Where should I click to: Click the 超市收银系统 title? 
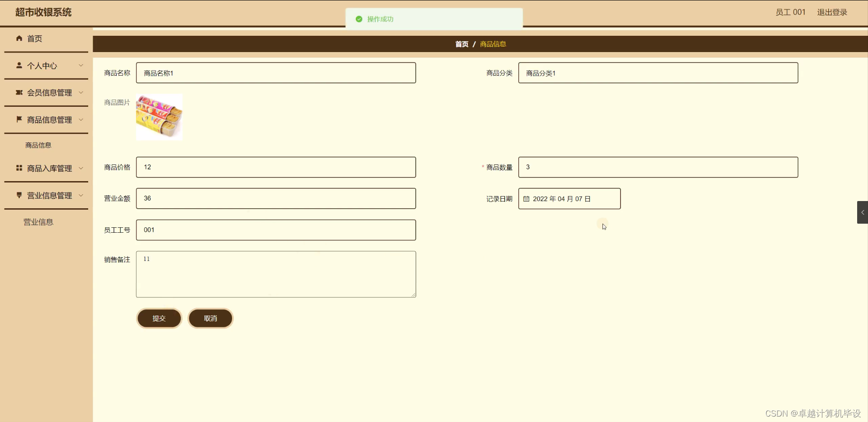tap(43, 12)
